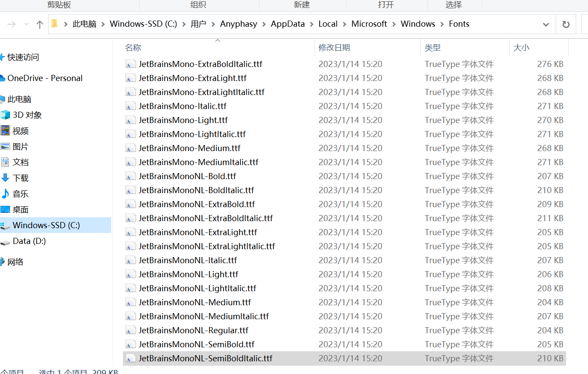Click font icon of JetBrainsMono-ExtraBoldItalic.ttf
588x374 pixels.
point(130,64)
